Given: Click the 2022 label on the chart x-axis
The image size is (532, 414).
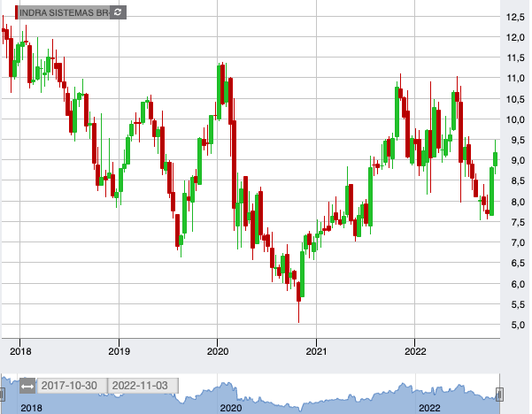Looking at the screenshot, I should pyautogui.click(x=415, y=351).
